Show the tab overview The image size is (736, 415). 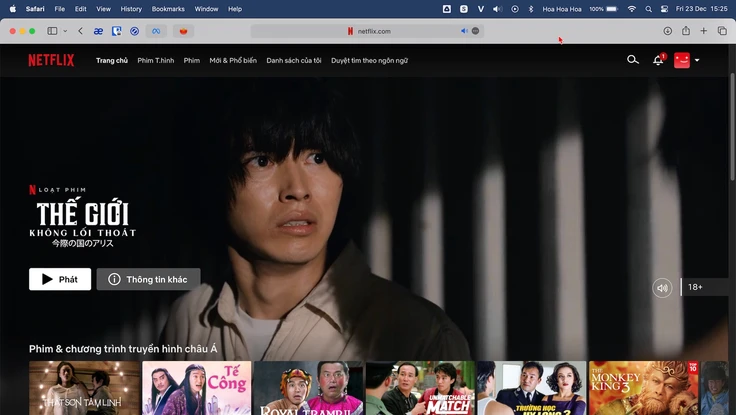722,31
